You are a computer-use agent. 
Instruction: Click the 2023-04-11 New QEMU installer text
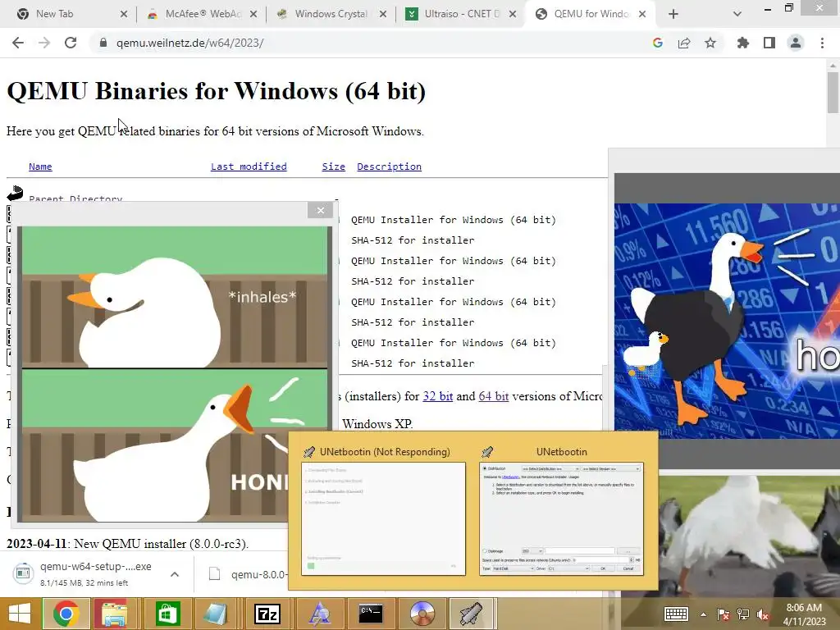[127, 543]
